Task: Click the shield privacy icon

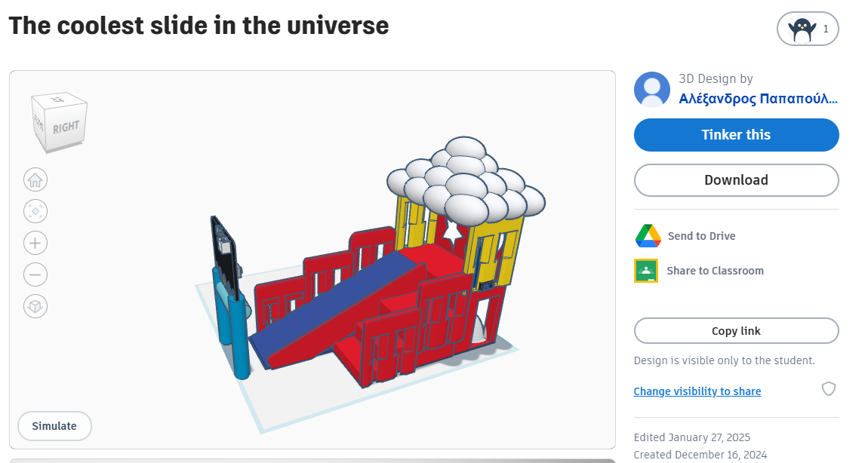Action: coord(828,389)
